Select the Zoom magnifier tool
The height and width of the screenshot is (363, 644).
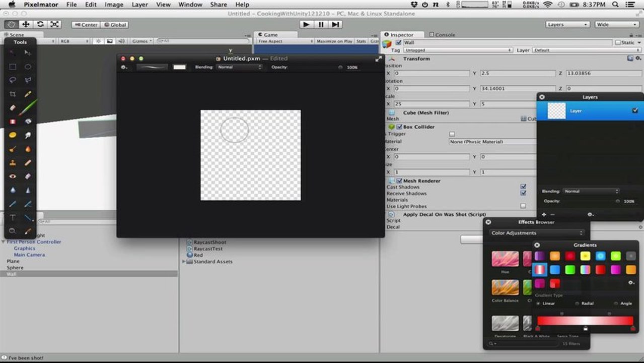tap(13, 231)
